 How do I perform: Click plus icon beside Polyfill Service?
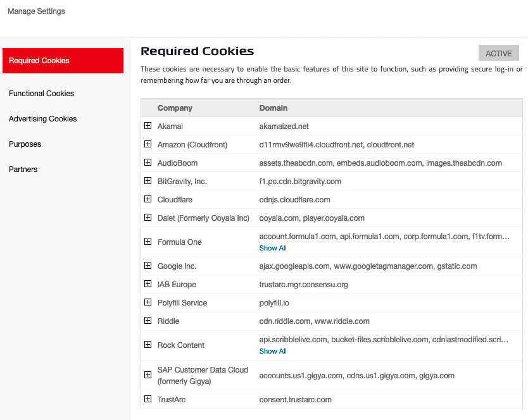148,302
